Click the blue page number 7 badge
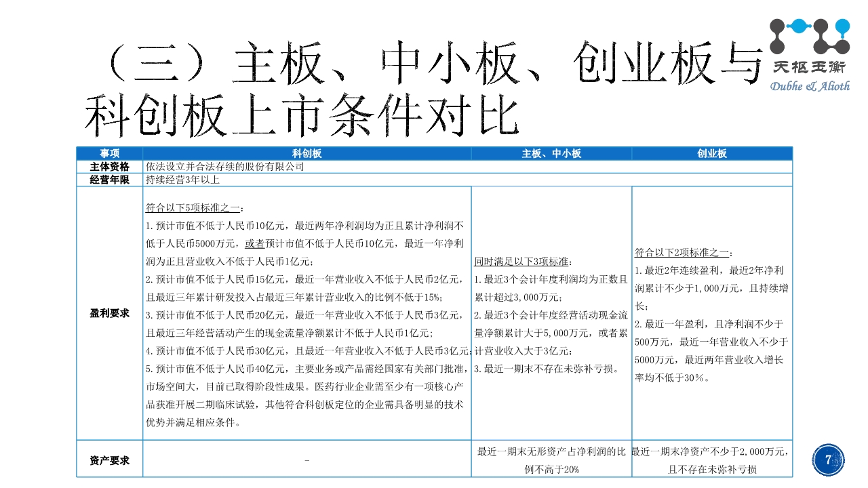 (x=827, y=460)
